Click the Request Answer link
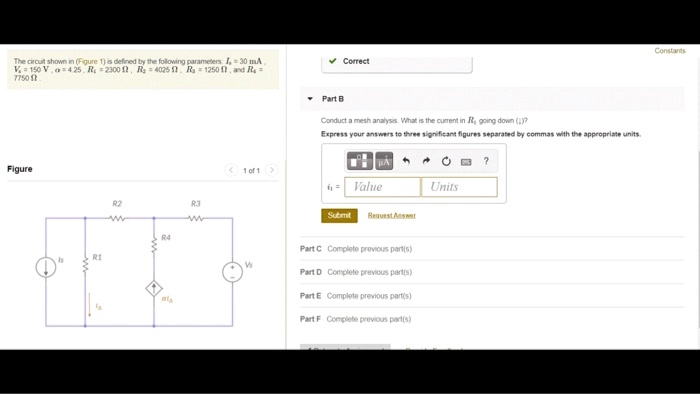 [x=392, y=215]
